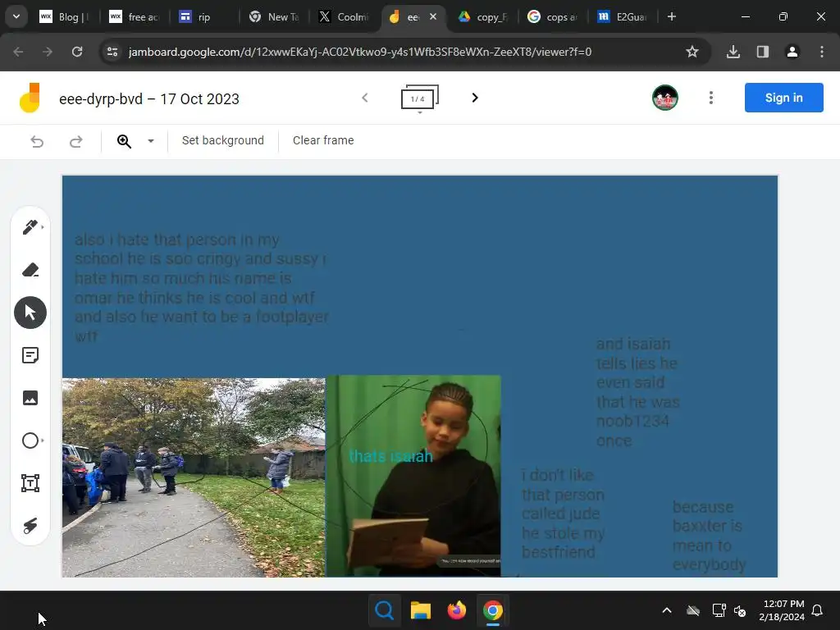Screen dimensions: 840x630
Task: Click the 'person called jude' text
Action: point(563,514)
